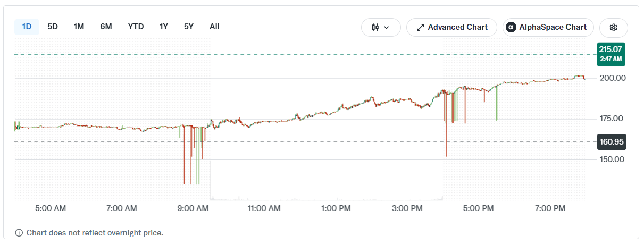Click the 215.07 current price label
Screen dimensions: 644x244
tap(610, 54)
